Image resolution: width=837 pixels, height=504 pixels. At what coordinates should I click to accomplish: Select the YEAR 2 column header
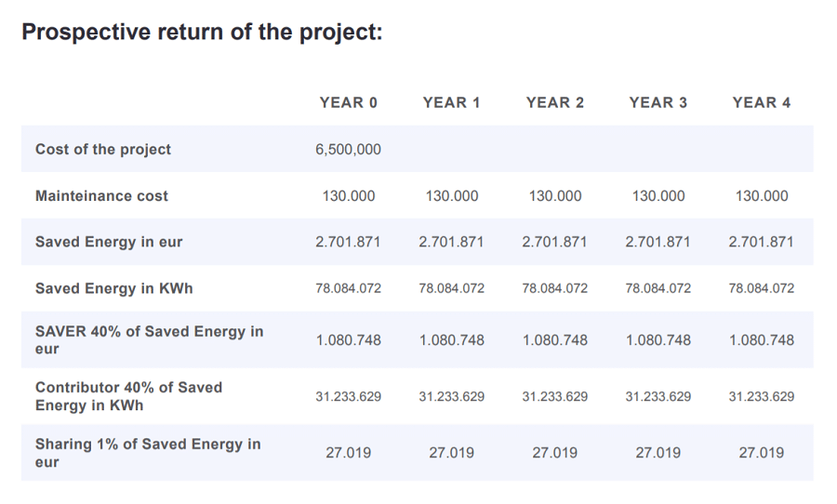554,103
